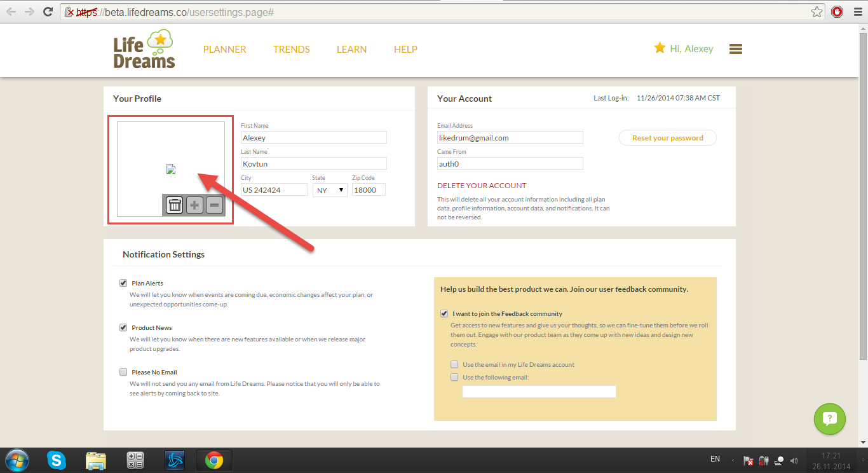This screenshot has height=473, width=868.
Task: Click the Life Dreams logo
Action: click(144, 50)
